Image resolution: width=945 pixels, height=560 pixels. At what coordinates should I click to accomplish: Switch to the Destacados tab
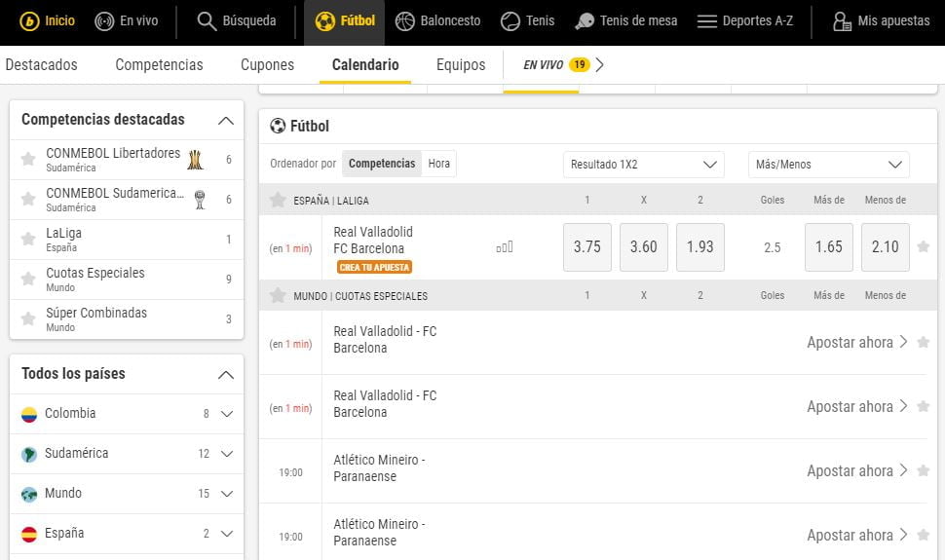coord(41,64)
